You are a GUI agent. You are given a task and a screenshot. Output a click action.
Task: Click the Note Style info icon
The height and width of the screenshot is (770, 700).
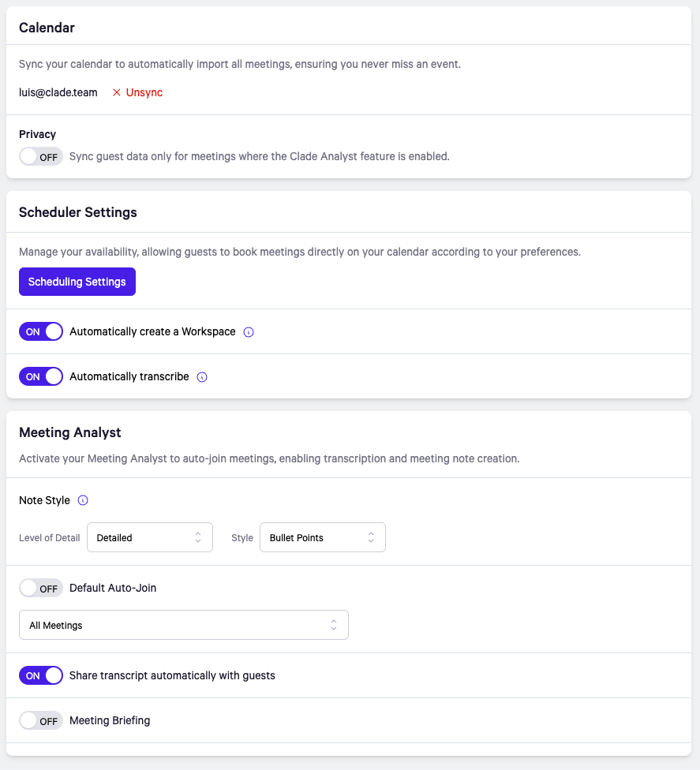83,500
